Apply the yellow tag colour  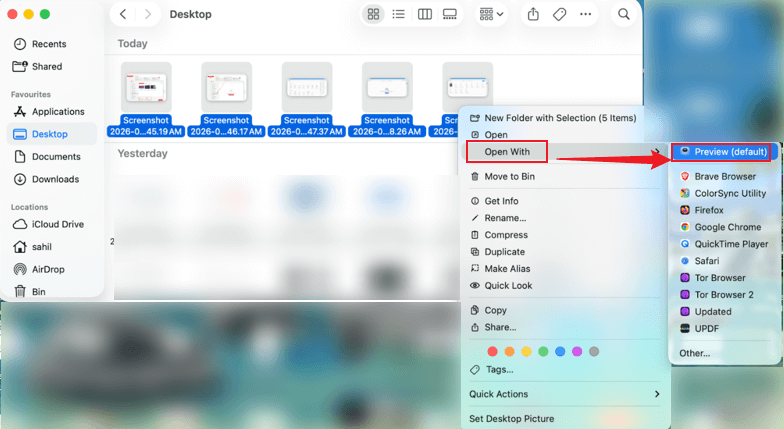(x=526, y=352)
